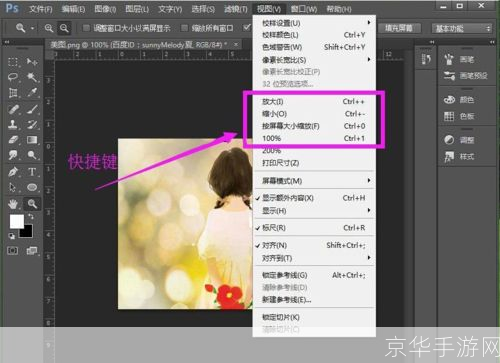Viewport: 500px width, 363px height.
Task: Open the zoom tool preset picker arrow
Action: [32, 29]
